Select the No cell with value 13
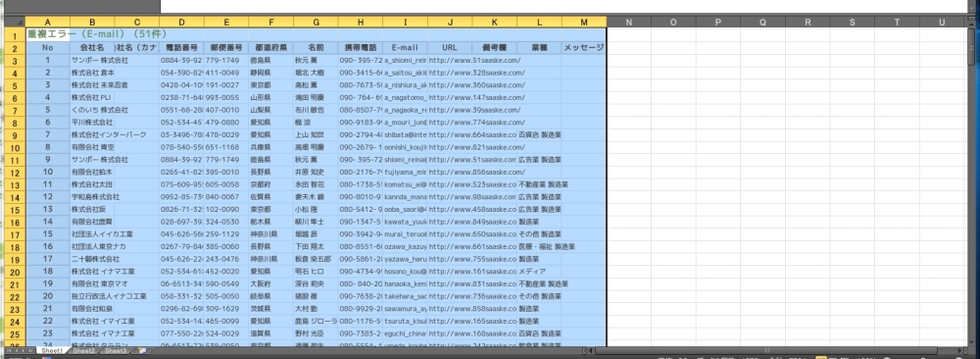 point(48,209)
